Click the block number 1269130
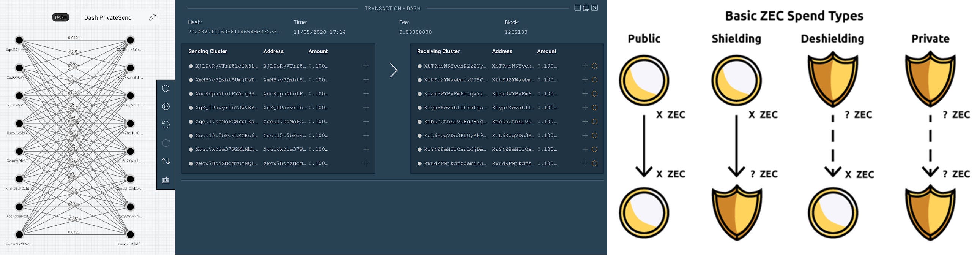Screen dimensions: 980x255 click(x=516, y=32)
